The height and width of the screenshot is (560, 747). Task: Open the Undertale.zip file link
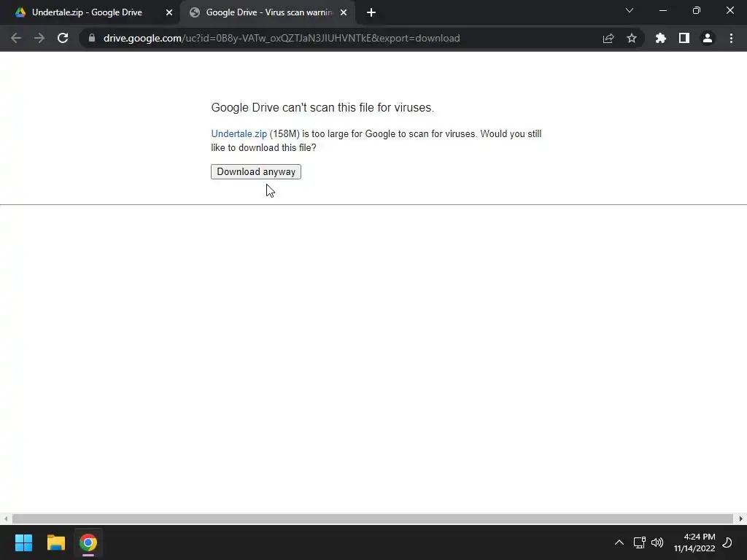click(x=239, y=134)
